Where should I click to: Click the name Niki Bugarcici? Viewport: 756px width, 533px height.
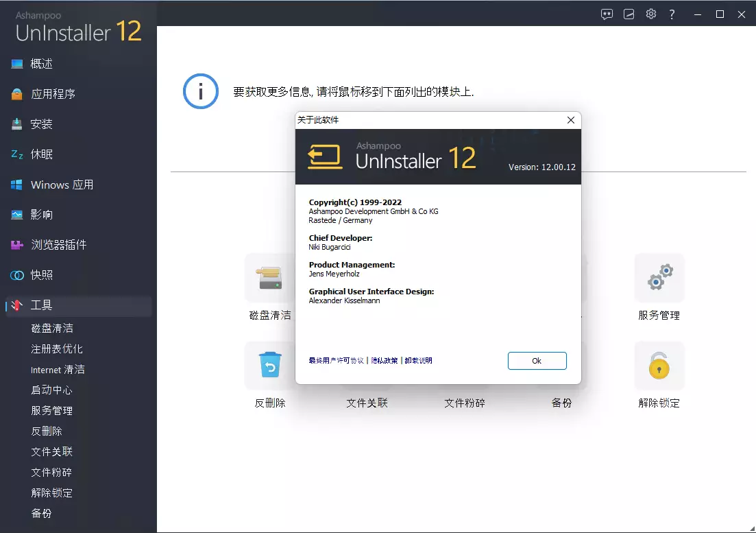pyautogui.click(x=330, y=247)
